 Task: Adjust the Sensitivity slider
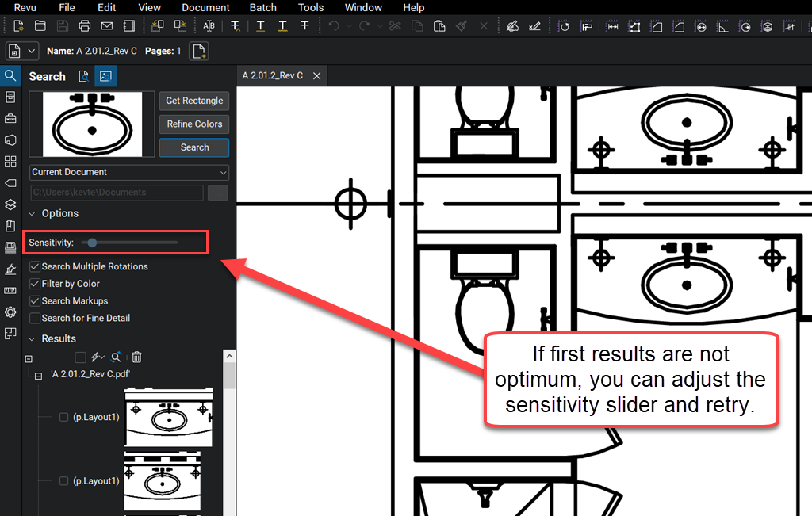point(92,243)
